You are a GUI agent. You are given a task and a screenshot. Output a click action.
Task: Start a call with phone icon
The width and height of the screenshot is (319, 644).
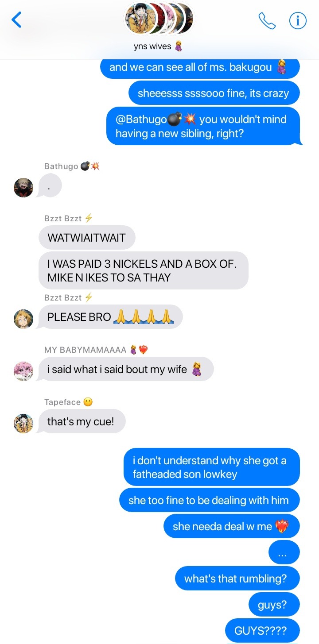pos(267,20)
